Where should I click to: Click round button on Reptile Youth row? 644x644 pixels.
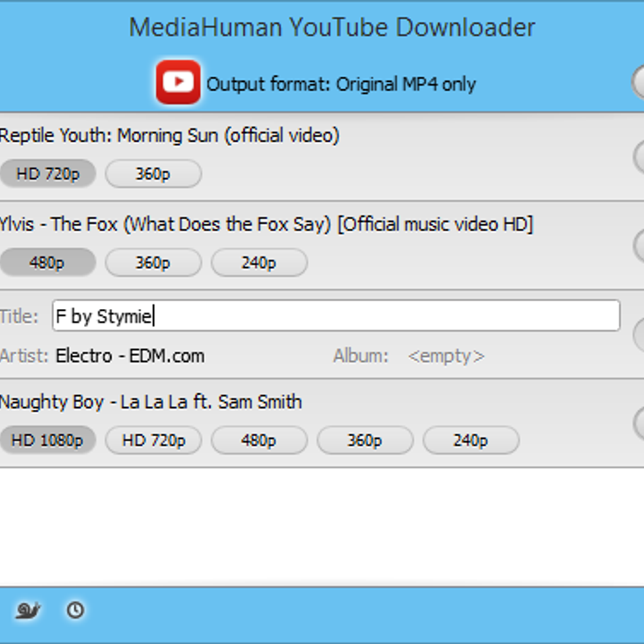pyautogui.click(x=639, y=157)
